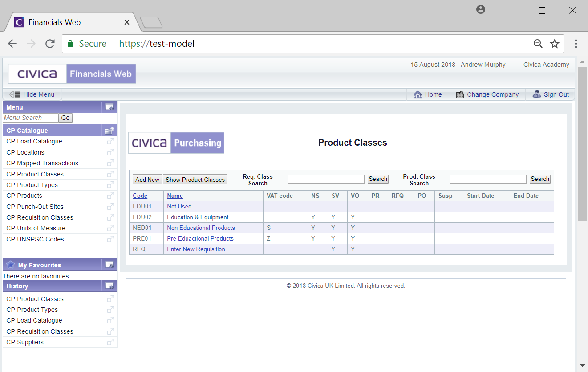Image resolution: width=588 pixels, height=372 pixels.
Task: Click the browser reload icon
Action: [50, 44]
